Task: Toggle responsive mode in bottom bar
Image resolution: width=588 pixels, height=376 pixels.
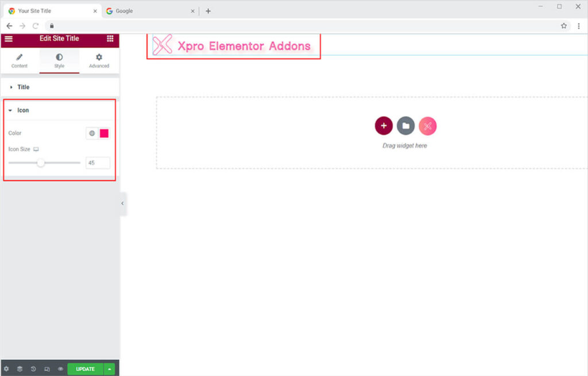Action: tap(47, 369)
